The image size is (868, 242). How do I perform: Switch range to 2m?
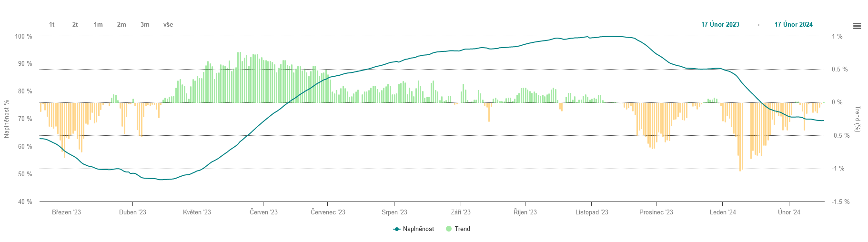pyautogui.click(x=121, y=25)
